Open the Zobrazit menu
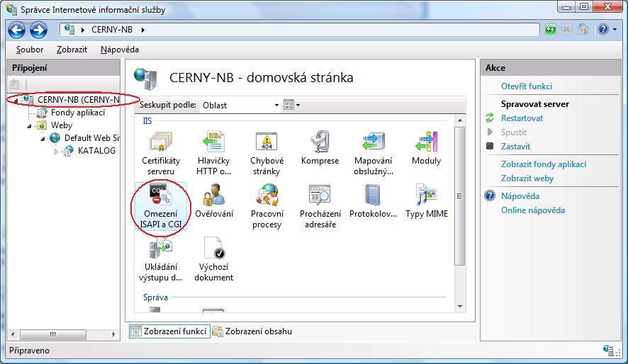 (72, 50)
